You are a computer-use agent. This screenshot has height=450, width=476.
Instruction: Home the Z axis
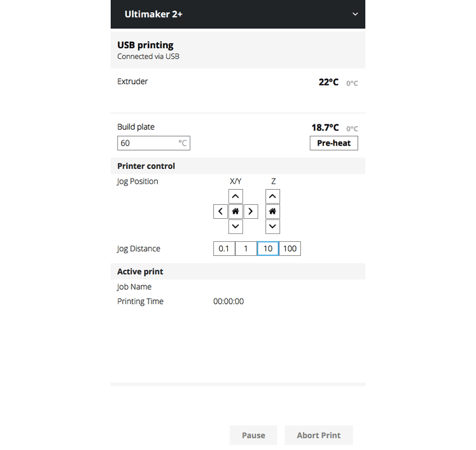273,212
